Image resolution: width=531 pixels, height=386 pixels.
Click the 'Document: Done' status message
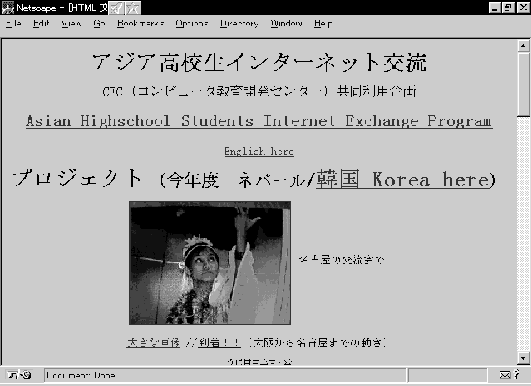pos(81,375)
